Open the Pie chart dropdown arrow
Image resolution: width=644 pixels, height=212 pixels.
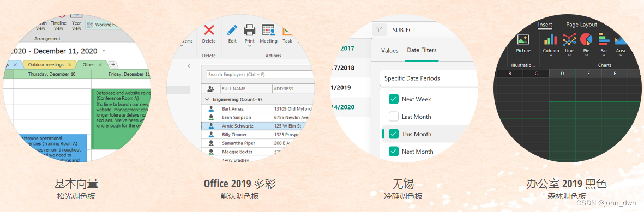(586, 56)
